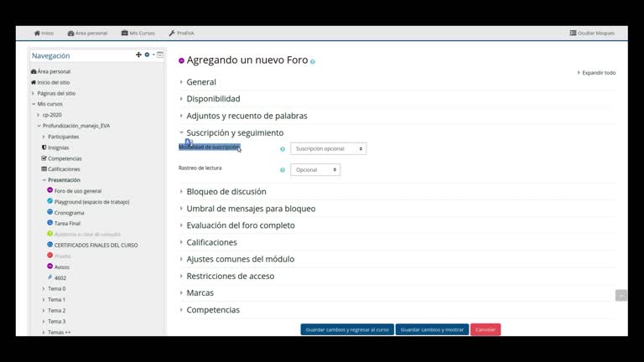Open ProEVA tools menu
Viewport: 644px width, 362px height.
[181, 33]
